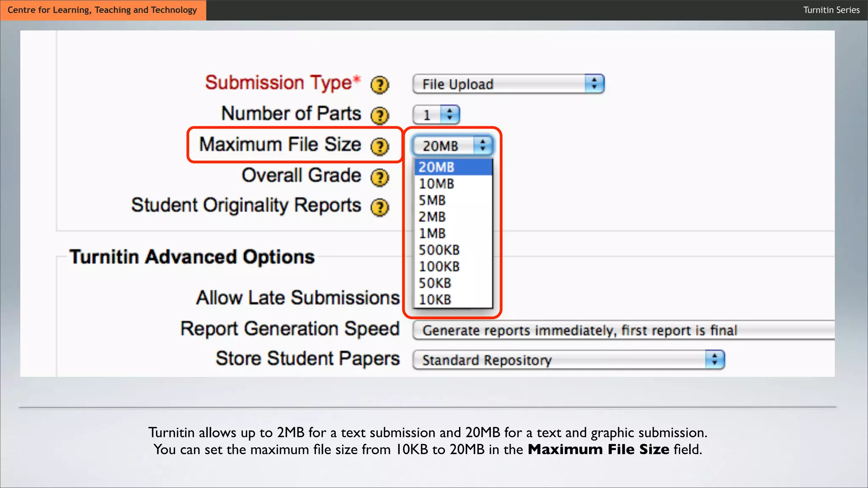Open the Submission Type File Upload dropdown

508,84
